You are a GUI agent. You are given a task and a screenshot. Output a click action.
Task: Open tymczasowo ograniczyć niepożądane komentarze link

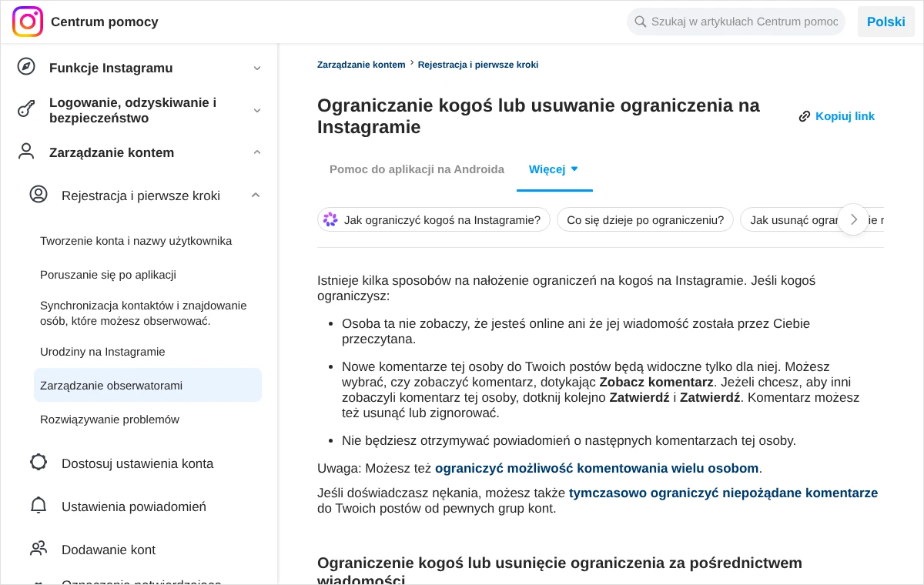click(x=723, y=493)
